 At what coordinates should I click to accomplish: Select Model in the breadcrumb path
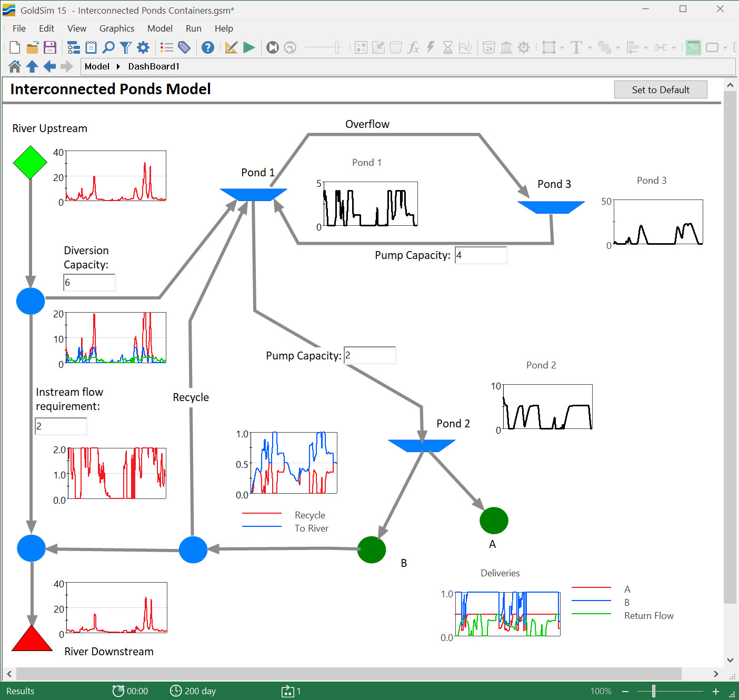pos(97,66)
